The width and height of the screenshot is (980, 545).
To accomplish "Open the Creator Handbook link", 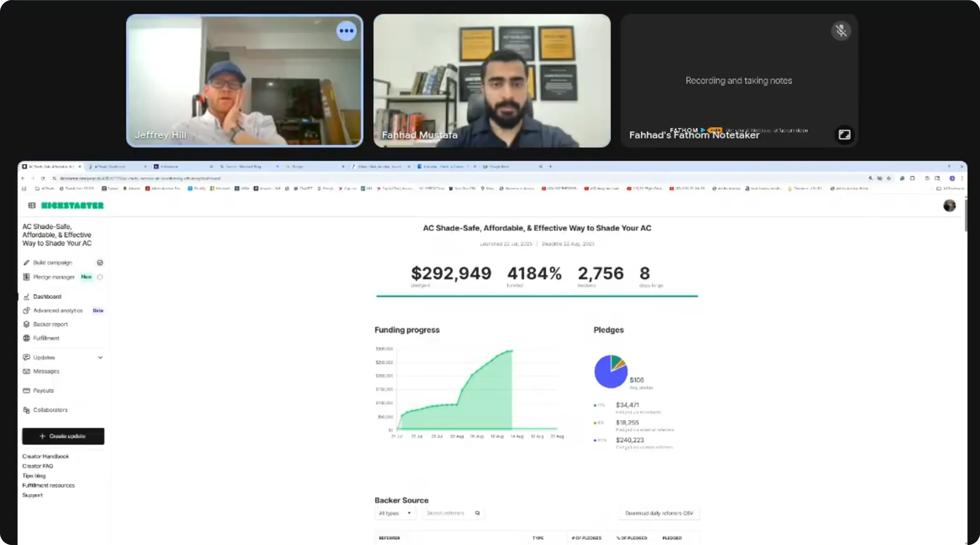I will point(46,456).
